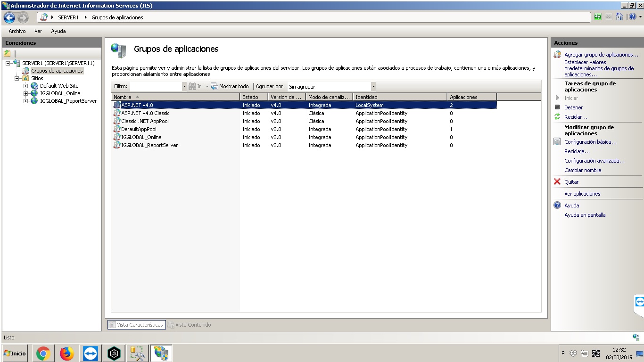This screenshot has height=362, width=644.
Task: Open TeamViewer from taskbar
Action: [91, 353]
